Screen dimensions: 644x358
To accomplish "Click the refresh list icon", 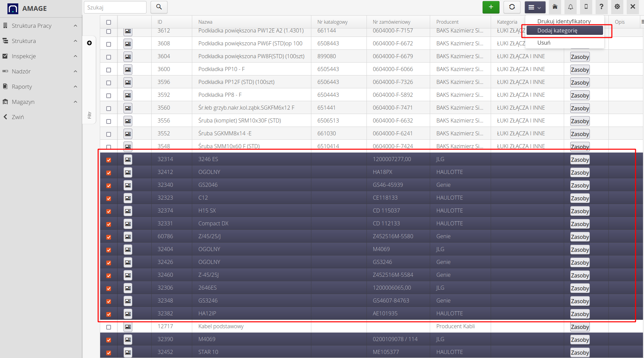I will point(512,7).
